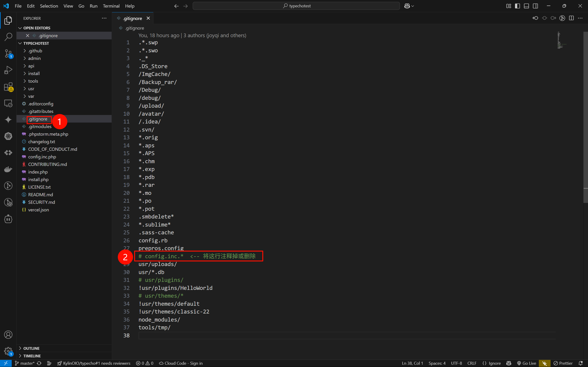Open the Selection menu
Viewport: 588px width, 367px height.
pos(49,6)
